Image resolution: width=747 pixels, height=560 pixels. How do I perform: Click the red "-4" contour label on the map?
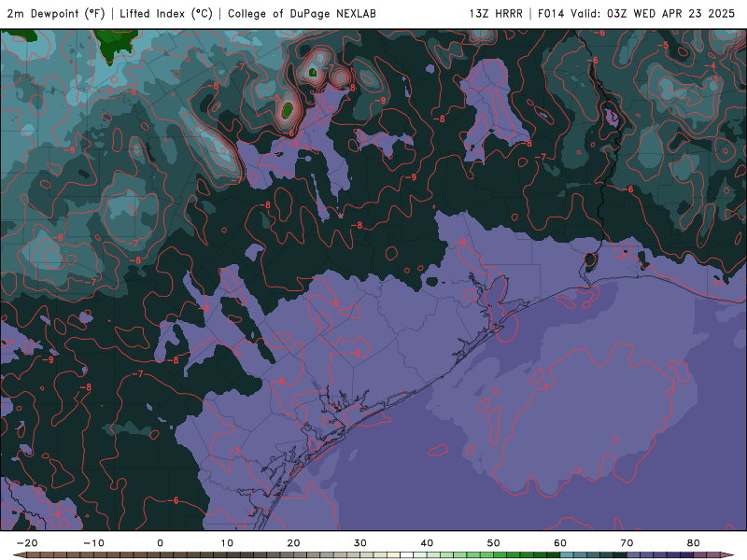coord(711,65)
